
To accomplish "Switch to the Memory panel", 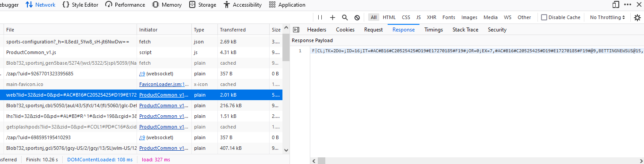I will (167, 5).
